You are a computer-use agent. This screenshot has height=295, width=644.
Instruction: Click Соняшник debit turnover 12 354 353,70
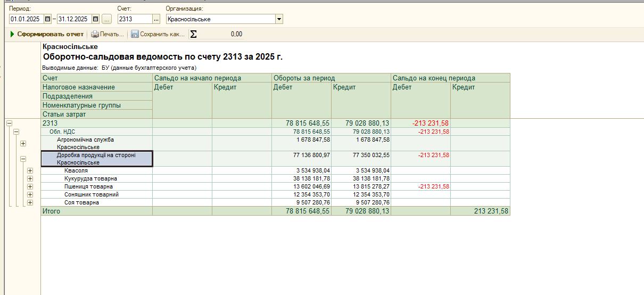[x=301, y=194]
